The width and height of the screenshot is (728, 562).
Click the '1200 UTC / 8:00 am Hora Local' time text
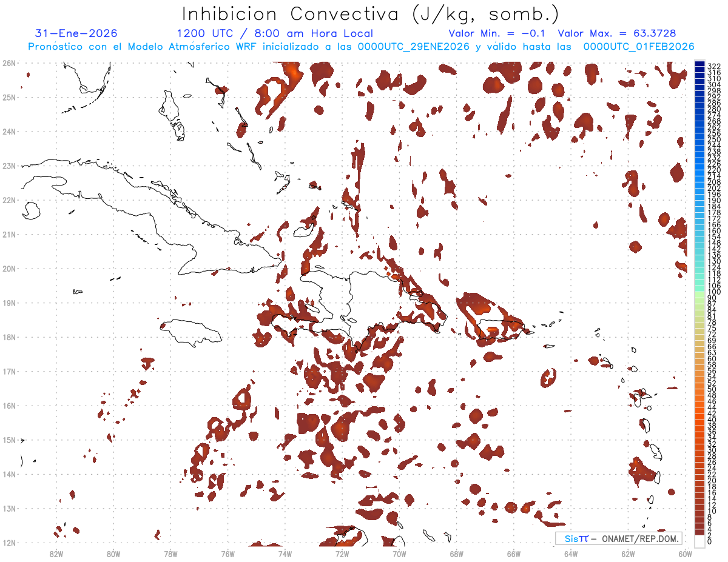point(275,33)
